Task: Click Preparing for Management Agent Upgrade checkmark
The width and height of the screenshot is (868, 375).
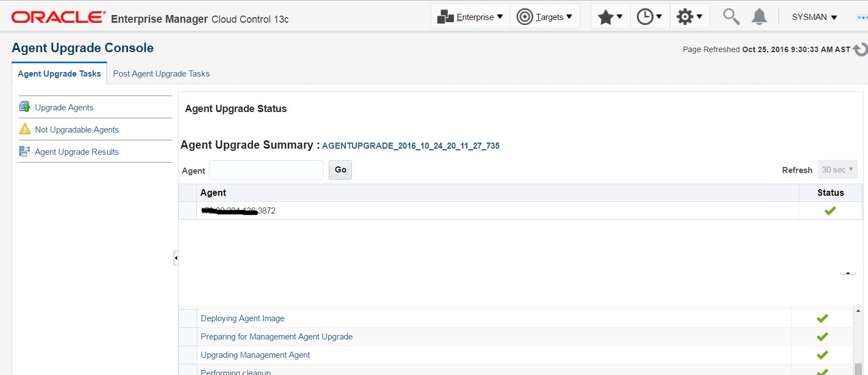Action: tap(822, 337)
